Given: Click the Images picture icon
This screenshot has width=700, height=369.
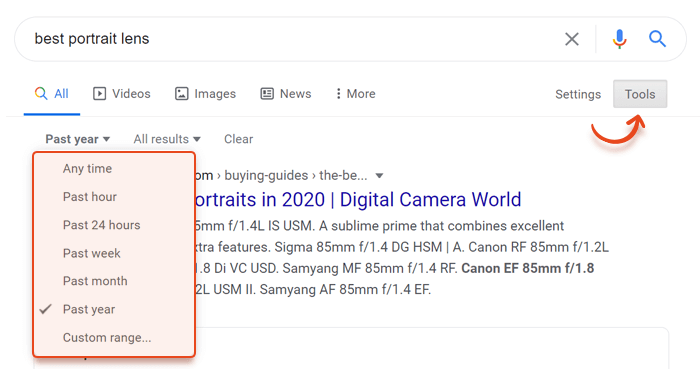Looking at the screenshot, I should [x=181, y=94].
